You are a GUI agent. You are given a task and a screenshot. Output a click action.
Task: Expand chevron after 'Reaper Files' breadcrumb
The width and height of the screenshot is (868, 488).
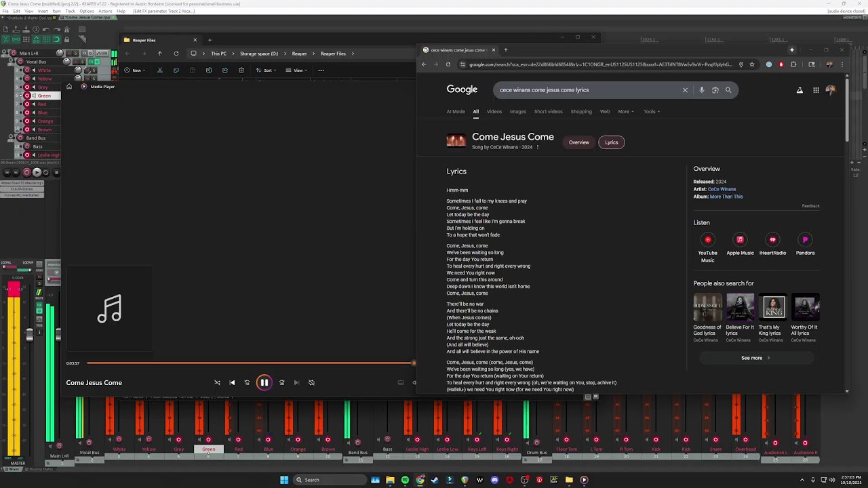353,54
